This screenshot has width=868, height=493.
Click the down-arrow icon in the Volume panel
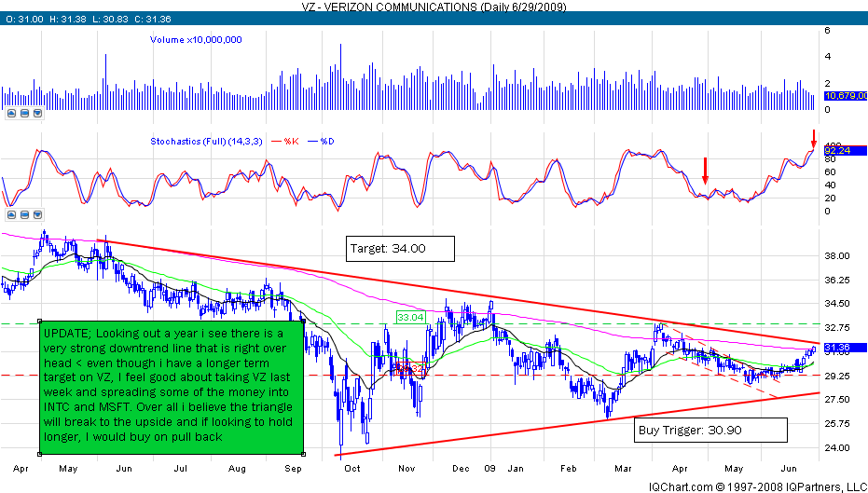point(37,114)
